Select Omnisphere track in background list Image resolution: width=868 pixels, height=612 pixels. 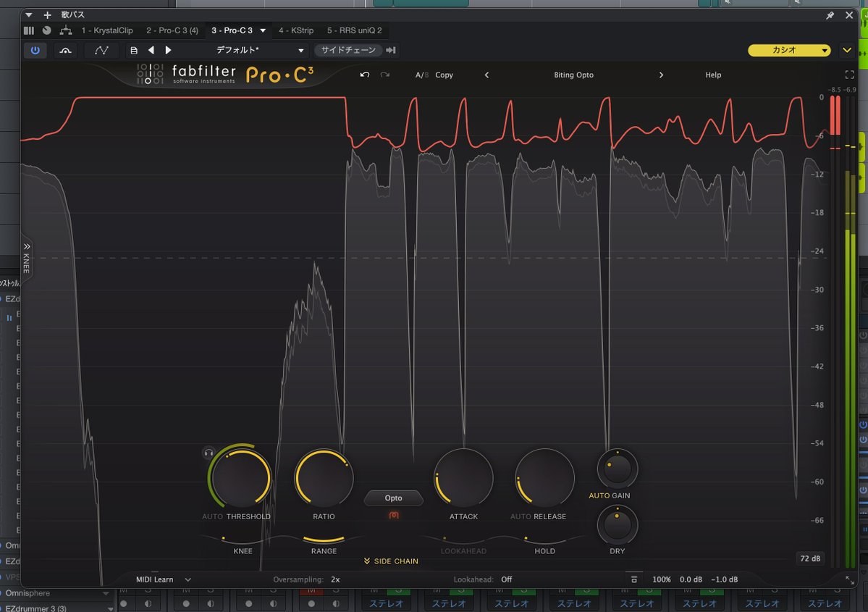[x=28, y=593]
